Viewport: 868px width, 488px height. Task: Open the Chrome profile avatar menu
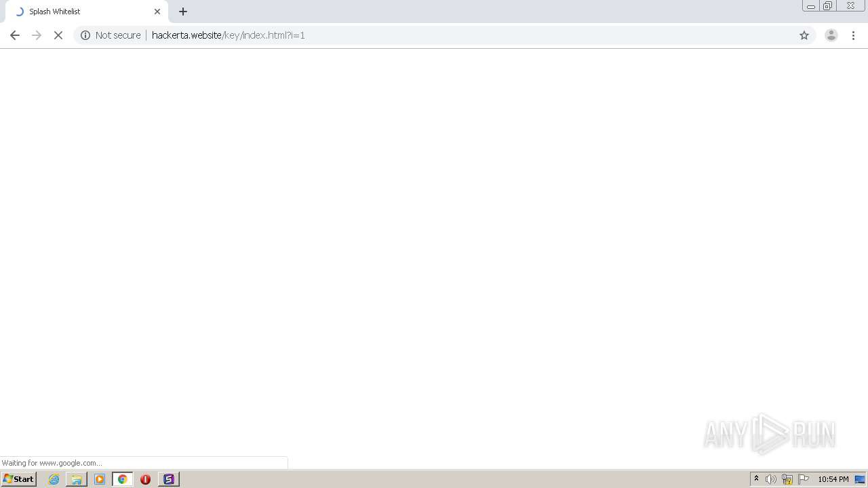[x=831, y=35]
